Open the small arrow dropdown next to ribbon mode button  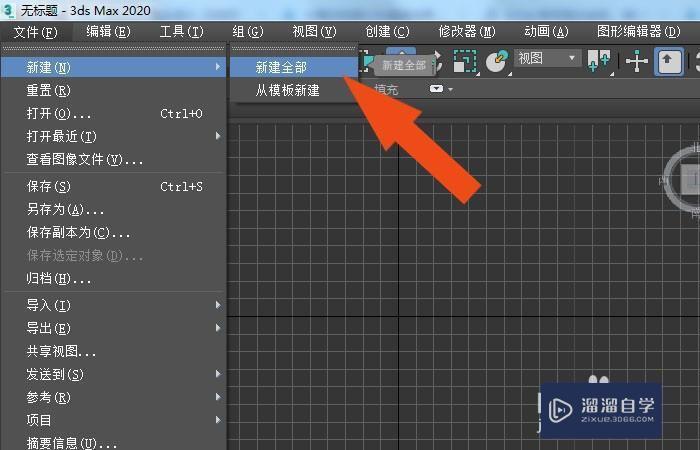[450, 90]
